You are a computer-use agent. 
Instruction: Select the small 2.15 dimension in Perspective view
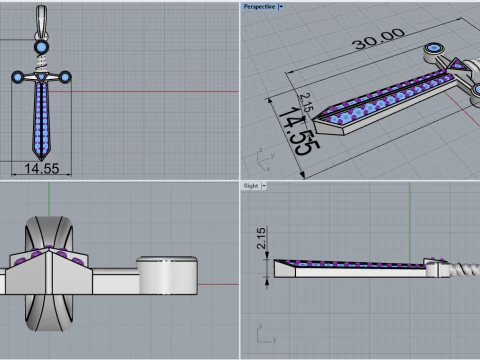pyautogui.click(x=306, y=102)
